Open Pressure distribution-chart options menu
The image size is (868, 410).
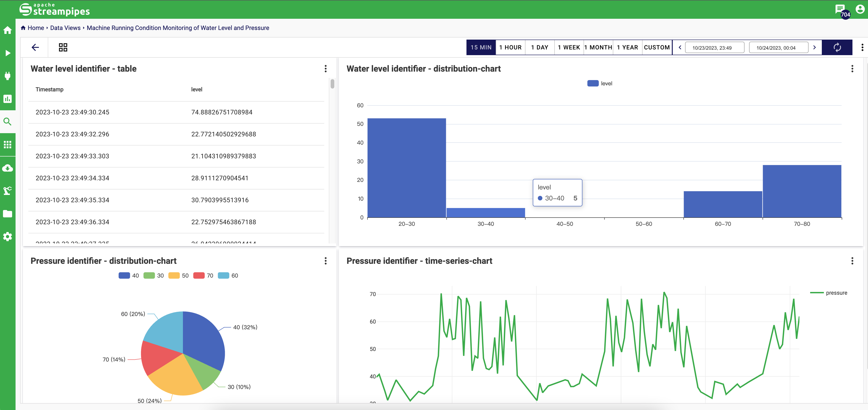[326, 261]
